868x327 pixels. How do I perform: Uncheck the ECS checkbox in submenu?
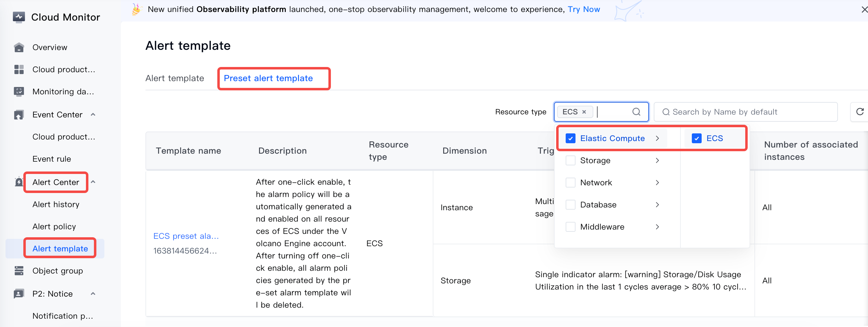click(696, 138)
